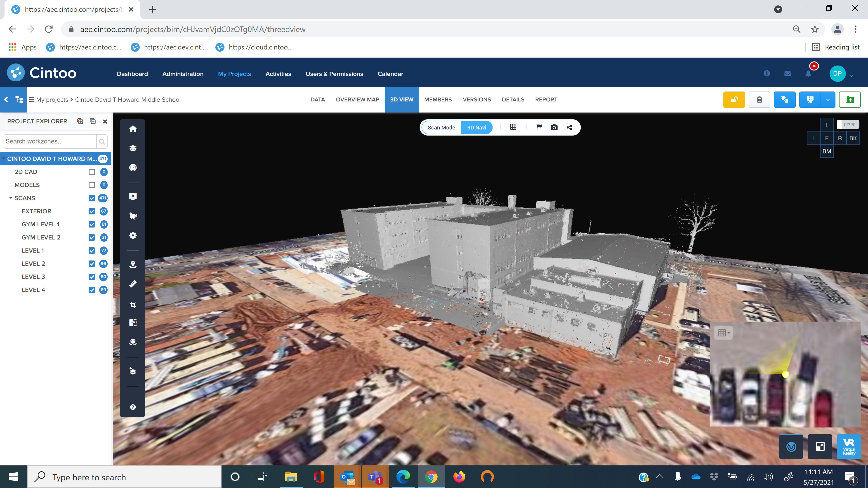The image size is (868, 488).
Task: Click the Virtual Reality button
Action: pyautogui.click(x=849, y=447)
